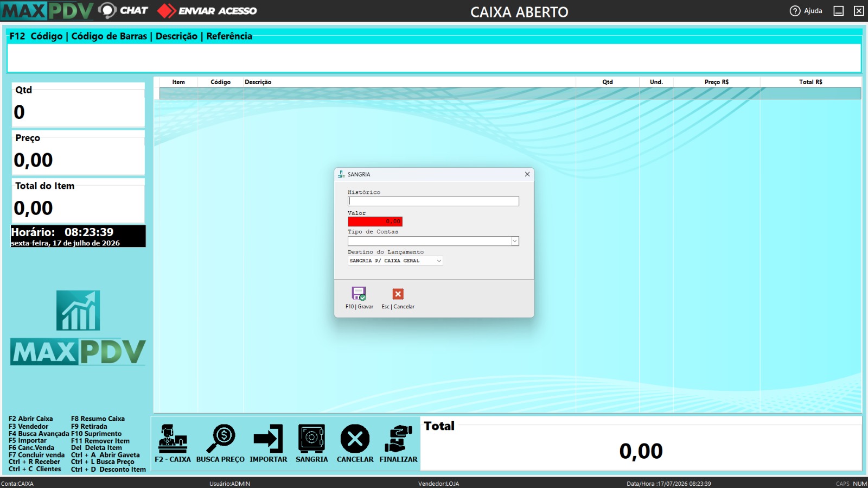Click the Qtd column header in the table

point(607,82)
